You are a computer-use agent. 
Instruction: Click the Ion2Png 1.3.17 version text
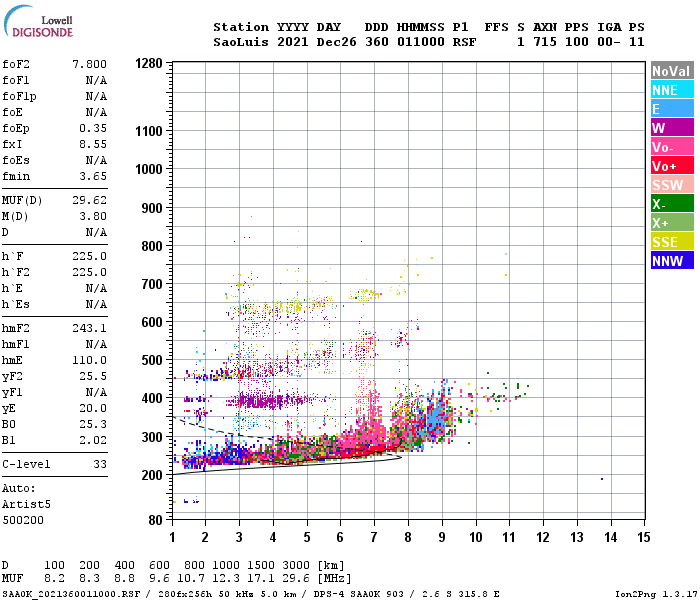click(x=656, y=594)
